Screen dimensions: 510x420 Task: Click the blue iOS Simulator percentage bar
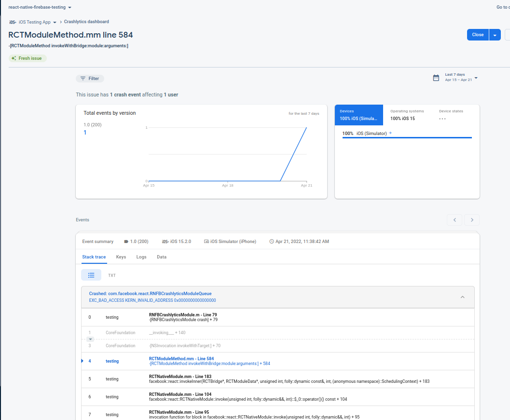407,138
